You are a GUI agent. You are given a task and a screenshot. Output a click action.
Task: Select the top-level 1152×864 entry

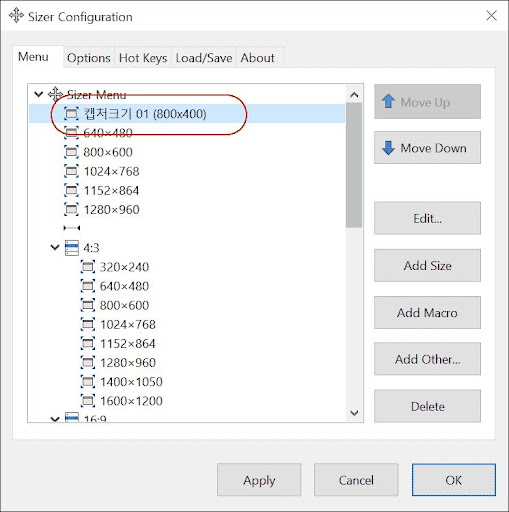click(x=111, y=190)
